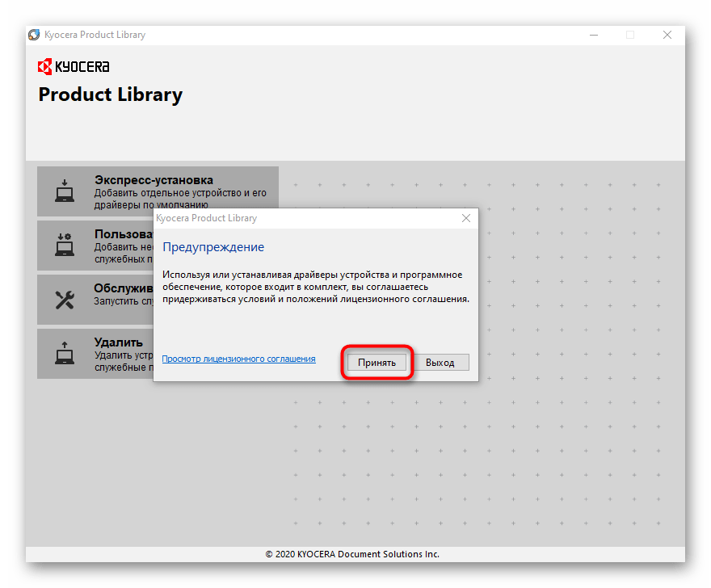This screenshot has height=588, width=711.
Task: Select the Обслуживание menu title
Action: coord(124,288)
